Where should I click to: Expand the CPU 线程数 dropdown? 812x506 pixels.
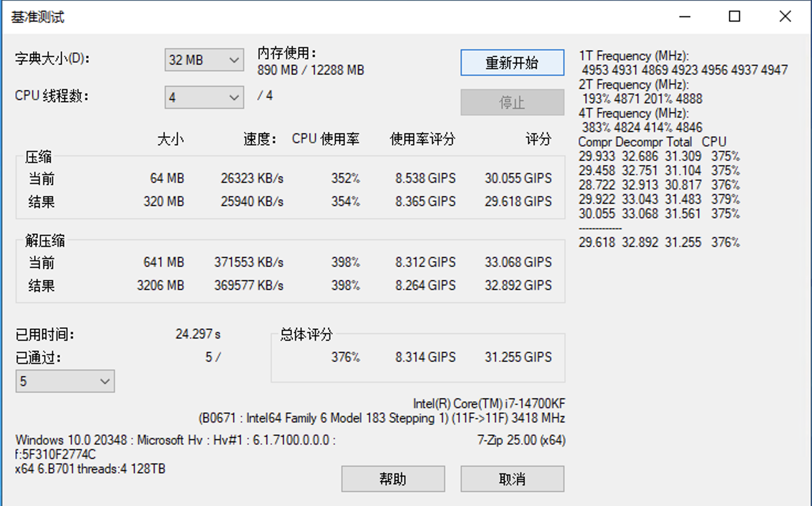pyautogui.click(x=204, y=98)
